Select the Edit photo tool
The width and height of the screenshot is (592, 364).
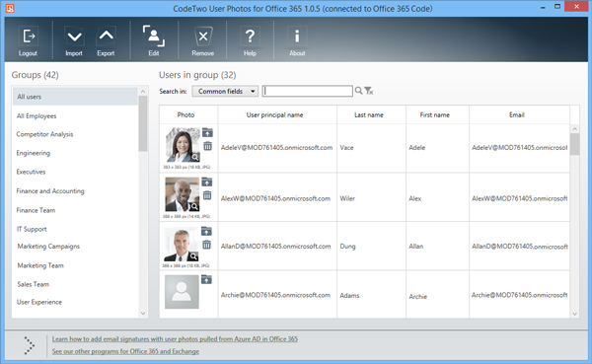coord(154,40)
